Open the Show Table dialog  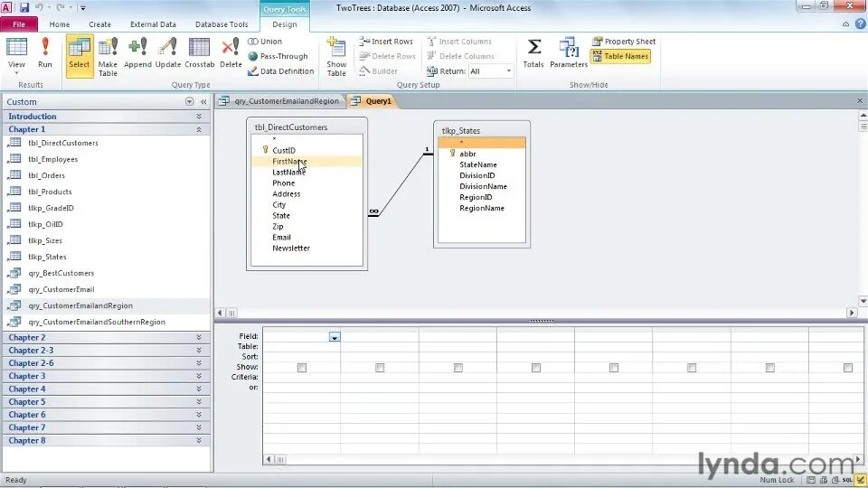pyautogui.click(x=336, y=56)
